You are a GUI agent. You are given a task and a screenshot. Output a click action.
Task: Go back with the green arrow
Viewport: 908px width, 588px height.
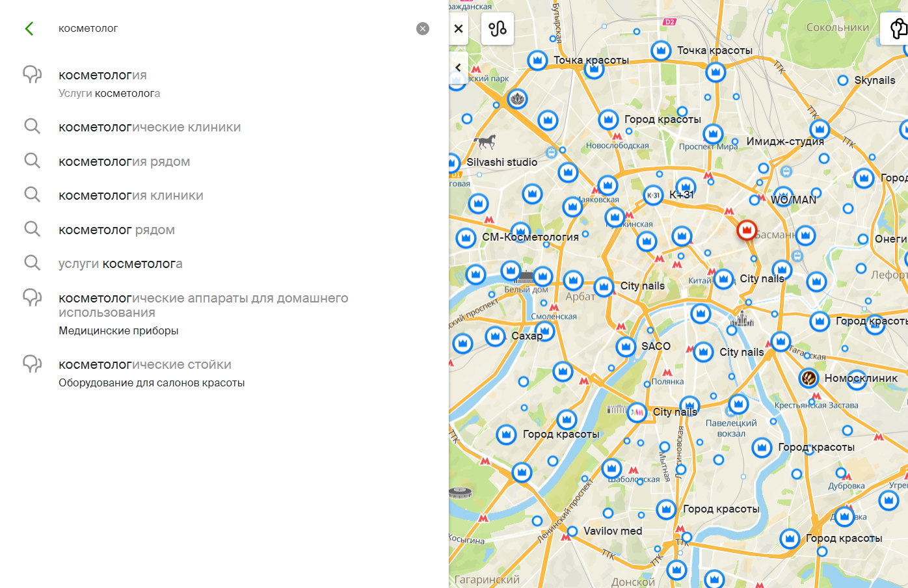tap(29, 29)
